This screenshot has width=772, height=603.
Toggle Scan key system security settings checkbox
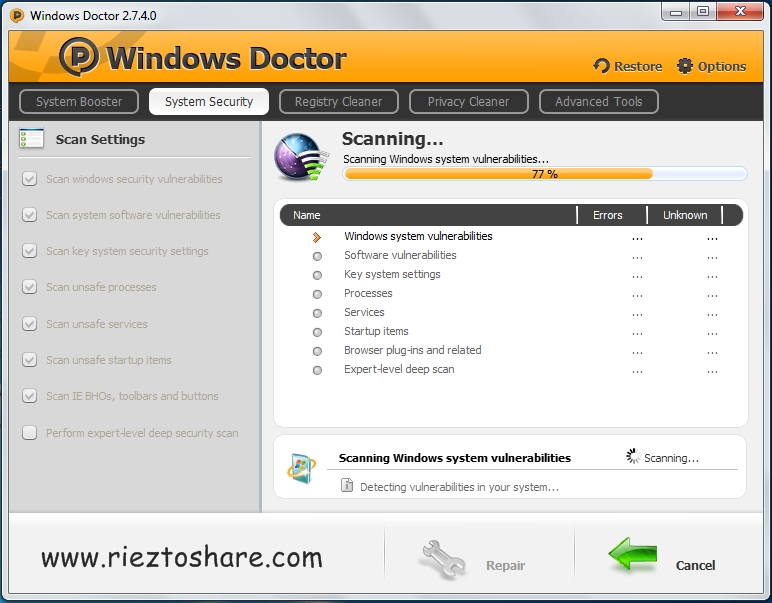point(30,251)
